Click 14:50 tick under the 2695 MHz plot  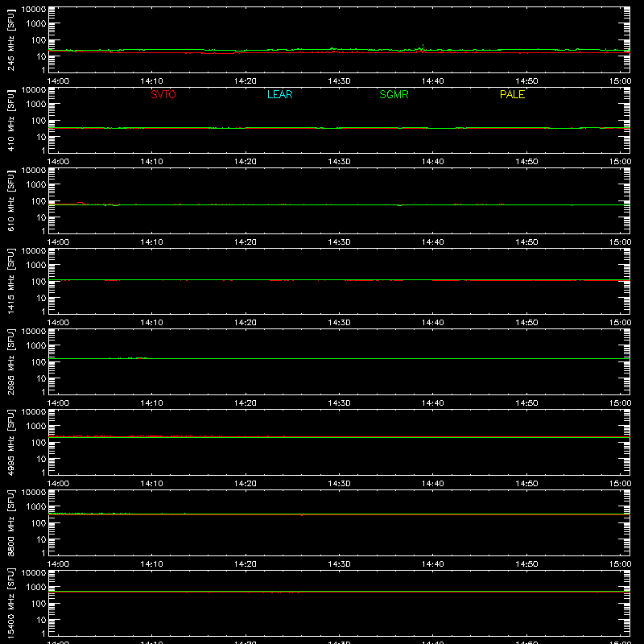(526, 403)
